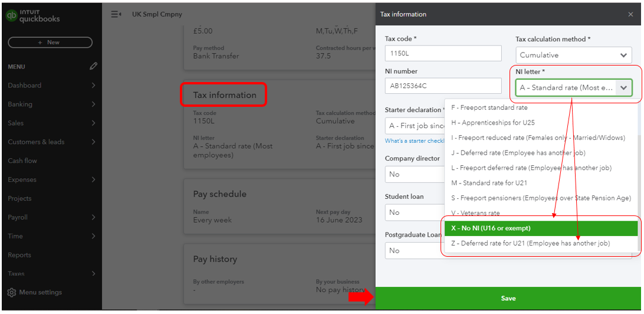
Task: Close the Tax information panel
Action: point(630,14)
